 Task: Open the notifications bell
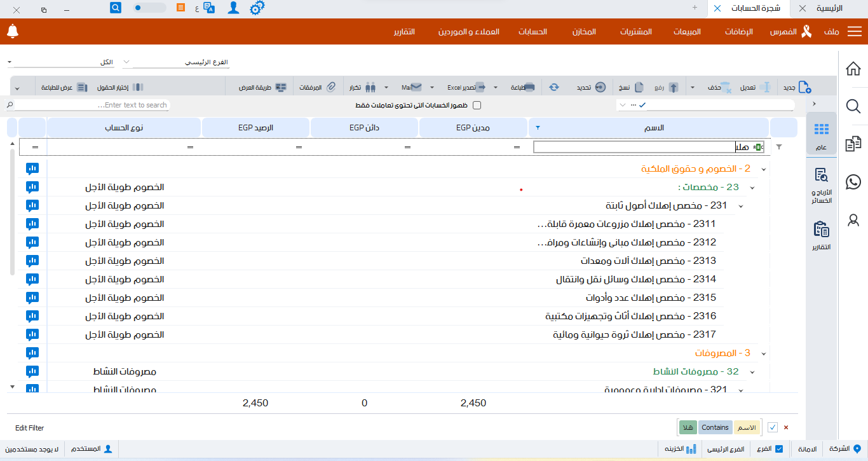click(x=13, y=31)
